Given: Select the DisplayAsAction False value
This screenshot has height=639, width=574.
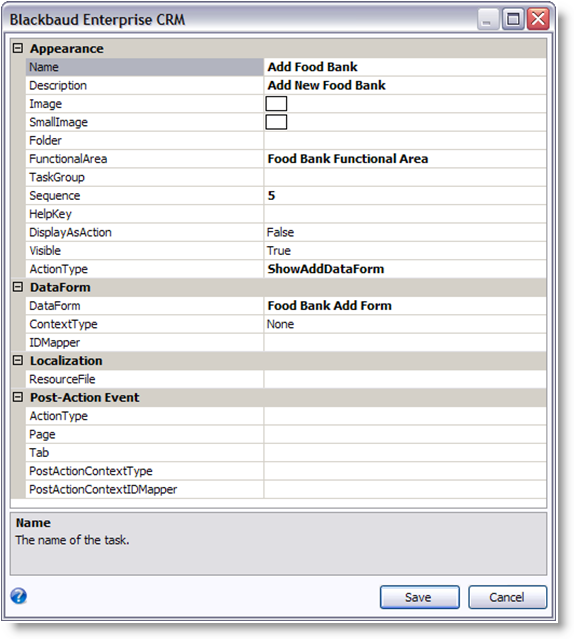Looking at the screenshot, I should coord(405,232).
